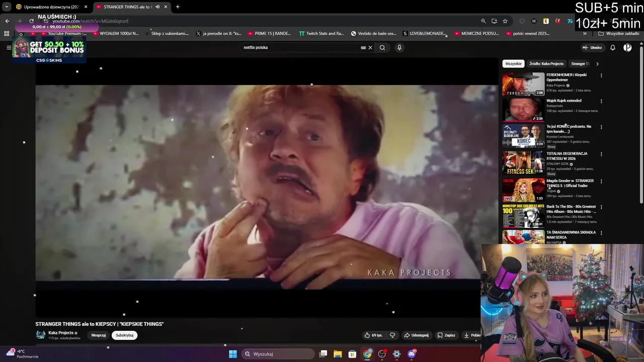Open the Wszystkie zakładki bookmarks folder

[x=619, y=34]
